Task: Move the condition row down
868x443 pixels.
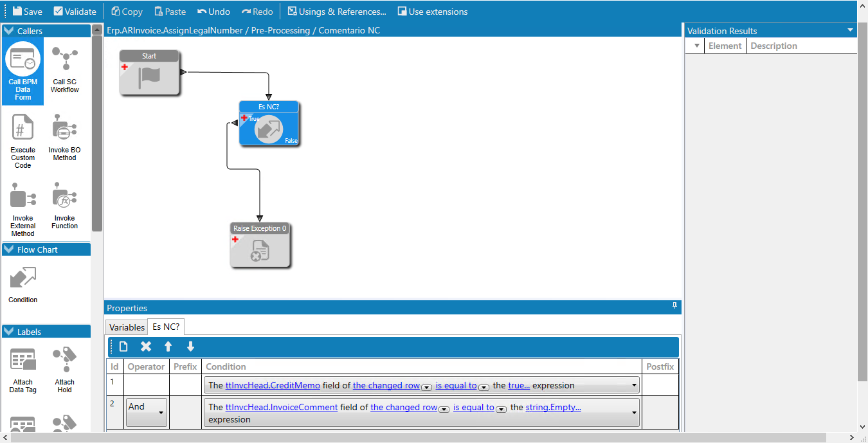Action: coord(190,347)
